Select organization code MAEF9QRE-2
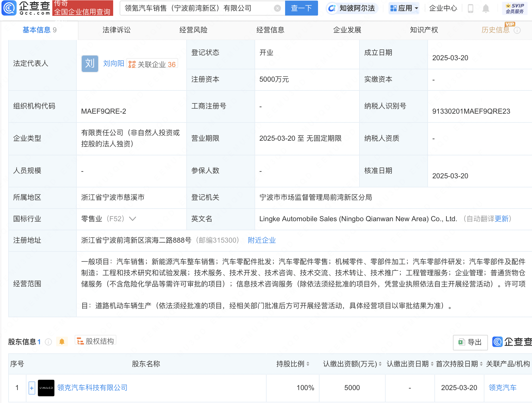This screenshot has height=403, width=532. pyautogui.click(x=103, y=111)
